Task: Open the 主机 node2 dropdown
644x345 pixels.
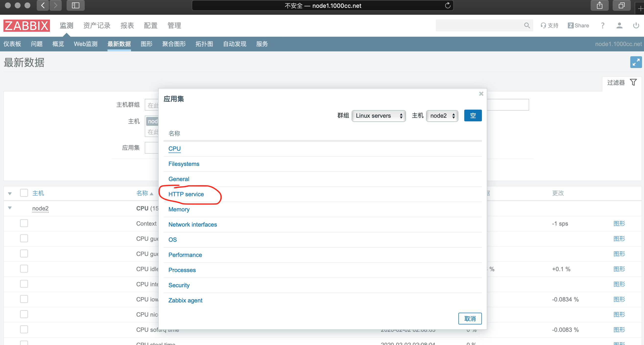Action: 442,116
